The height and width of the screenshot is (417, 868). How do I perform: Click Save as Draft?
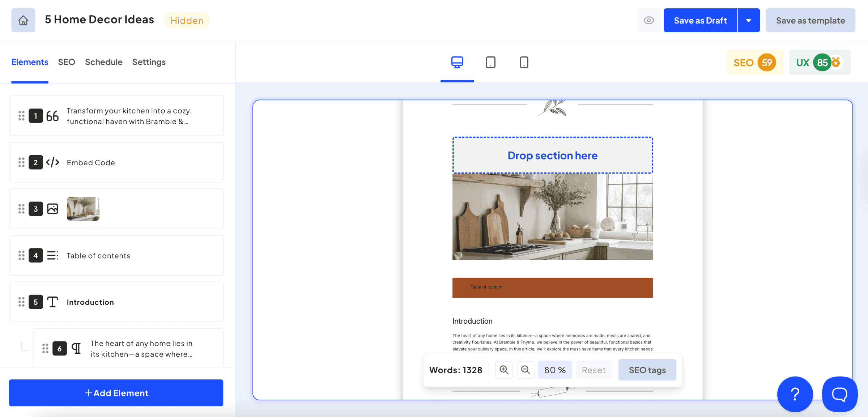click(x=700, y=20)
